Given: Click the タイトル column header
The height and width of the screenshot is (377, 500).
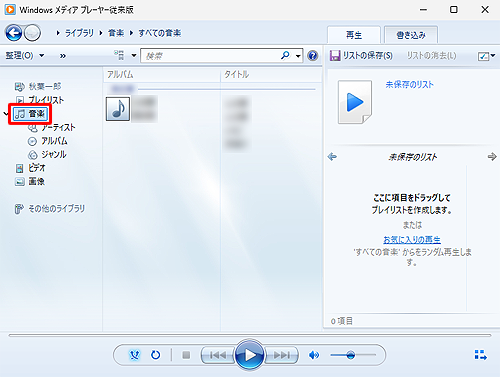Looking at the screenshot, I should tap(271, 74).
